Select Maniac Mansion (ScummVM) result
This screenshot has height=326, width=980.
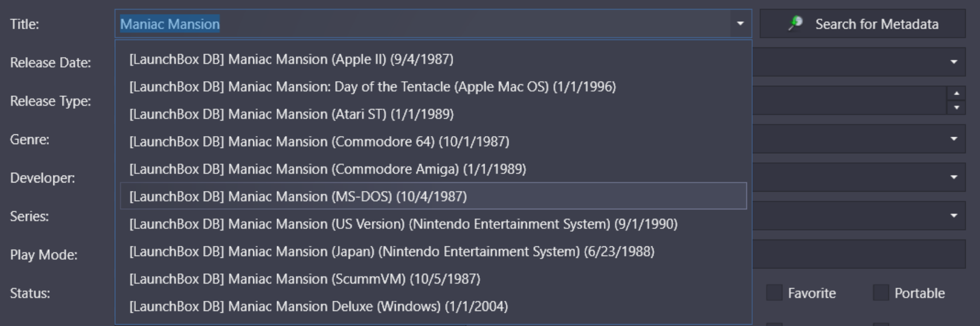434,279
